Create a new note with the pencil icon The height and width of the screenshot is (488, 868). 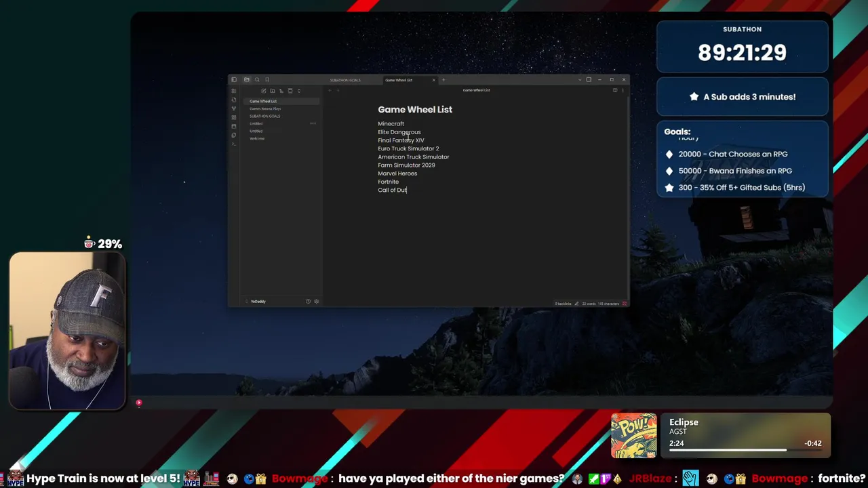click(264, 91)
